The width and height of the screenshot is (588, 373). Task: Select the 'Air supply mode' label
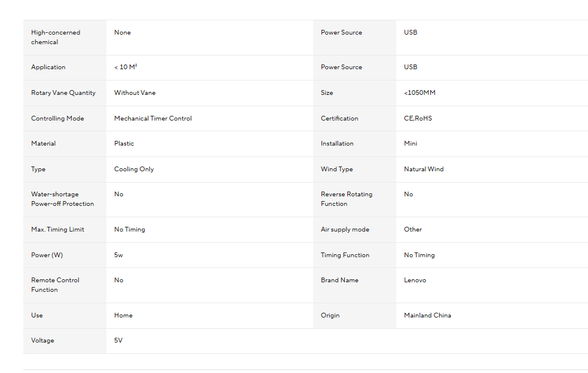pos(345,230)
